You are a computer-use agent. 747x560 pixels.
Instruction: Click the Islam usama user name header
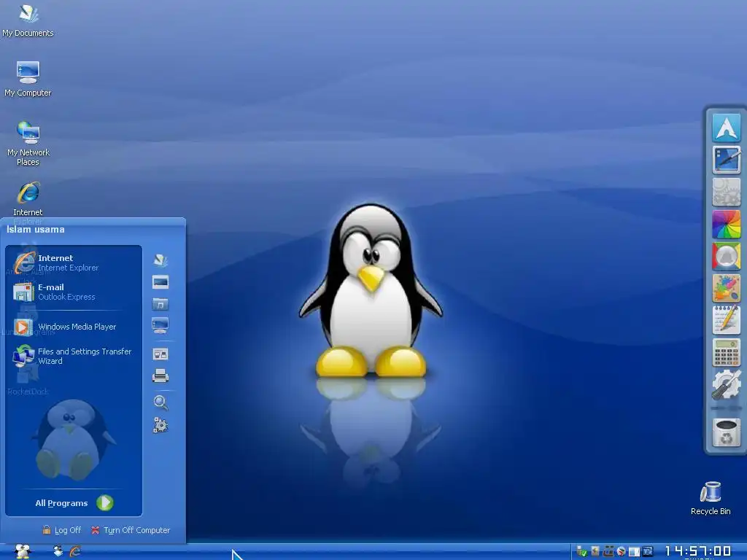[x=36, y=230]
